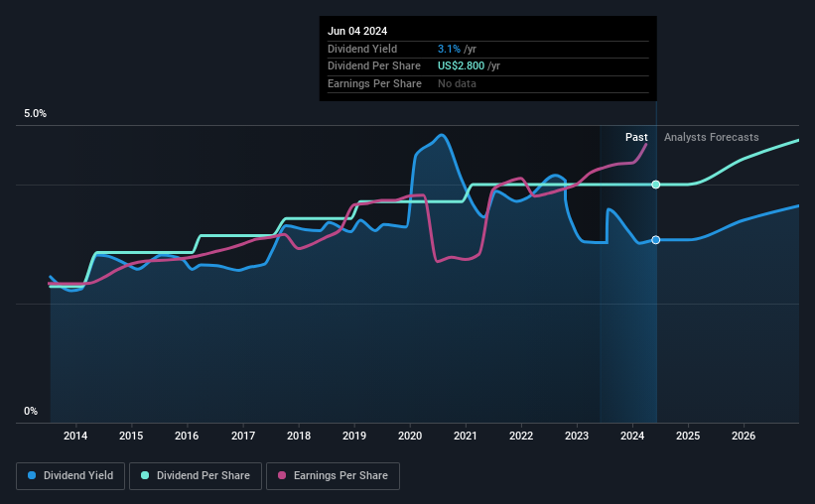Click the 2025 x-axis label
The width and height of the screenshot is (815, 504).
pyautogui.click(x=688, y=436)
